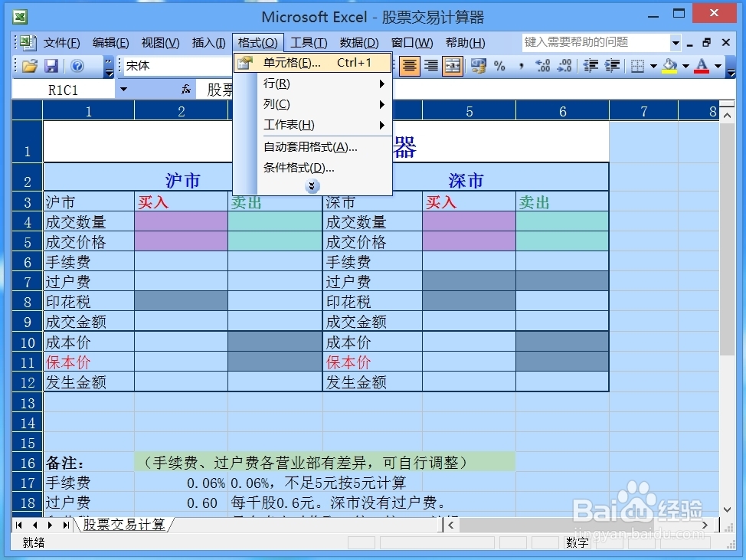Viewport: 746px width, 560px height.
Task: Open the 插入(I) menu
Action: click(208, 43)
